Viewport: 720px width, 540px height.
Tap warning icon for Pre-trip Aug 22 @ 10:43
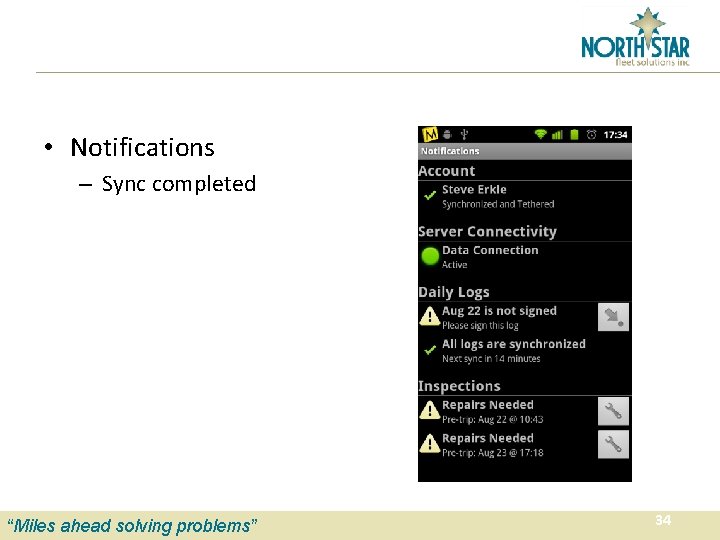pyautogui.click(x=430, y=411)
